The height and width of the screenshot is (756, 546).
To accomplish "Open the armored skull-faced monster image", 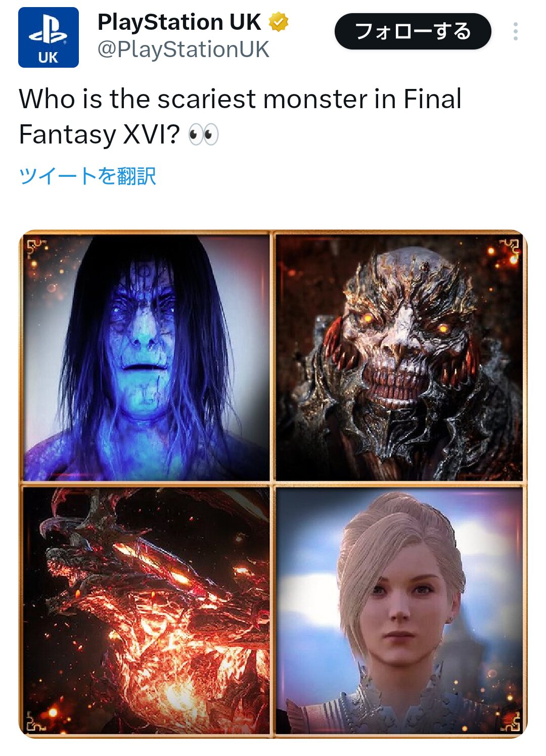I will click(399, 357).
